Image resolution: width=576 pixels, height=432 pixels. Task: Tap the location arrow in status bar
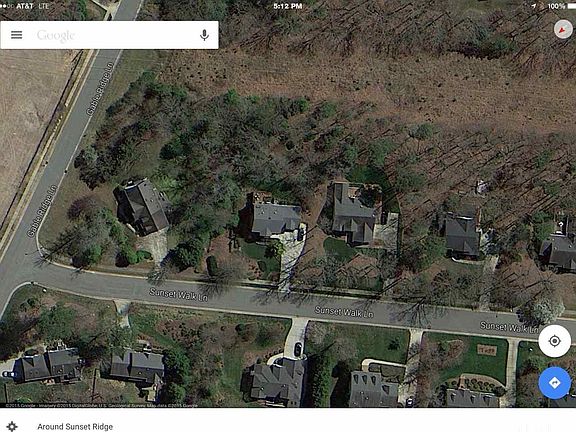point(536,6)
